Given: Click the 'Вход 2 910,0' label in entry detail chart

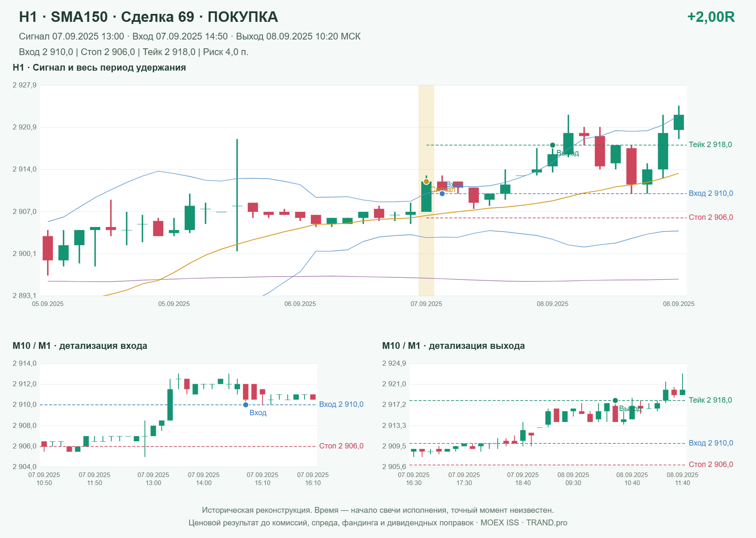Looking at the screenshot, I should click(x=341, y=404).
